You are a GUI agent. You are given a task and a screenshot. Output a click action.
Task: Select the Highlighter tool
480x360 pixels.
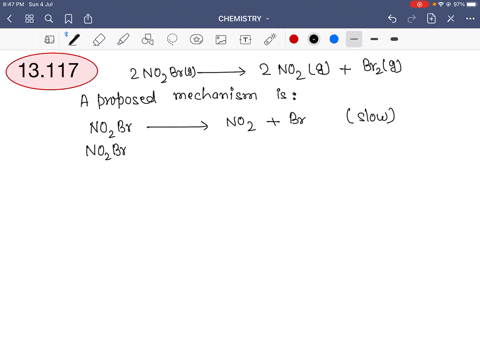[x=123, y=40]
